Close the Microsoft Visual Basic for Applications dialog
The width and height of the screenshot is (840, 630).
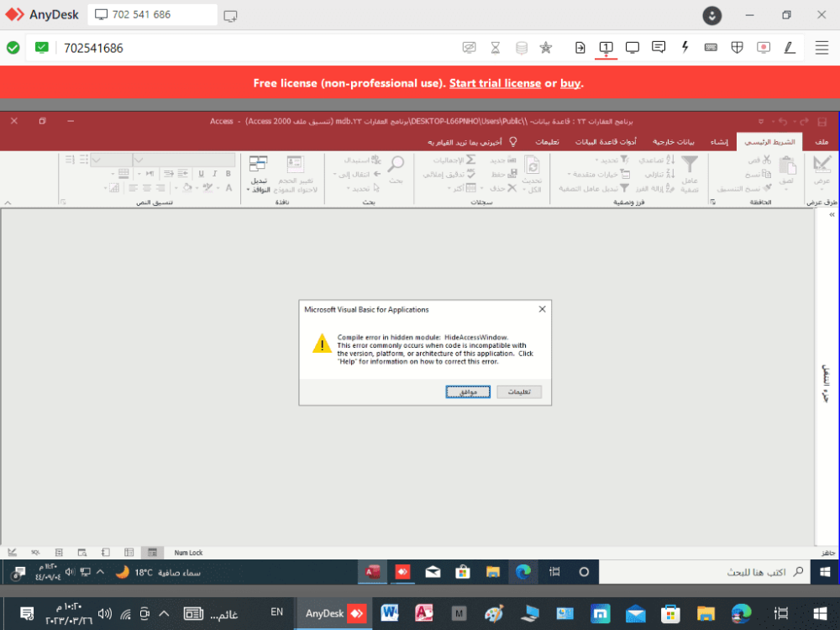click(x=542, y=309)
